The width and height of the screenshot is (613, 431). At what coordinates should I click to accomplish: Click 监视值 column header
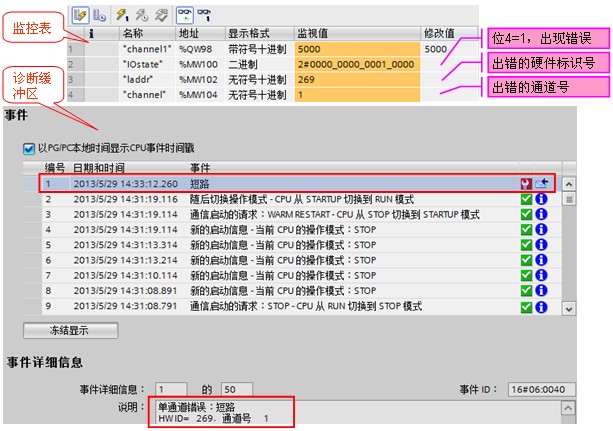[x=357, y=33]
